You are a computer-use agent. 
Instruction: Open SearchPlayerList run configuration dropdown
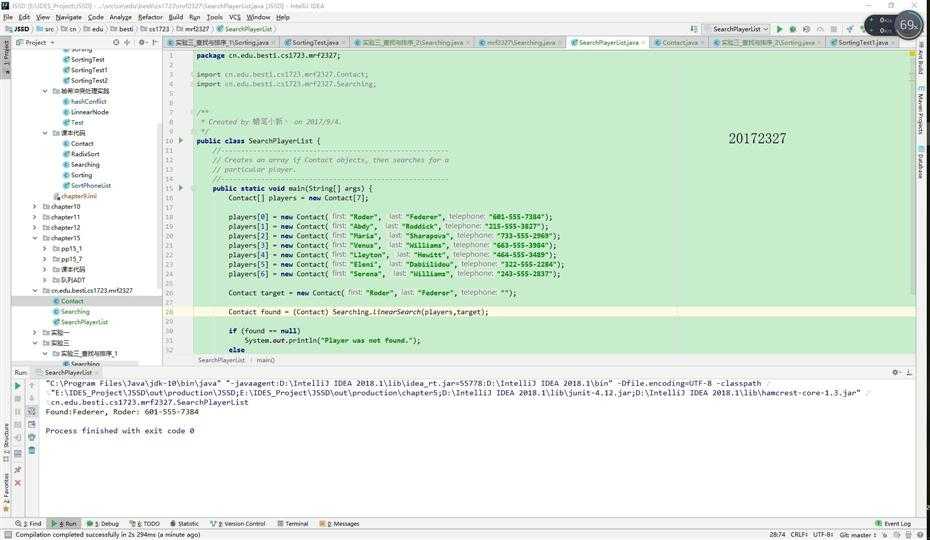click(737, 28)
